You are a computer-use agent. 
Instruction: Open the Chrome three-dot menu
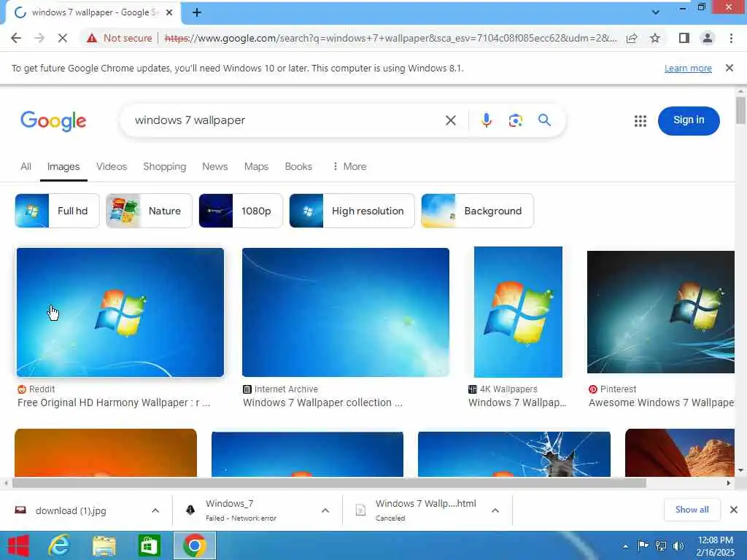pyautogui.click(x=731, y=38)
